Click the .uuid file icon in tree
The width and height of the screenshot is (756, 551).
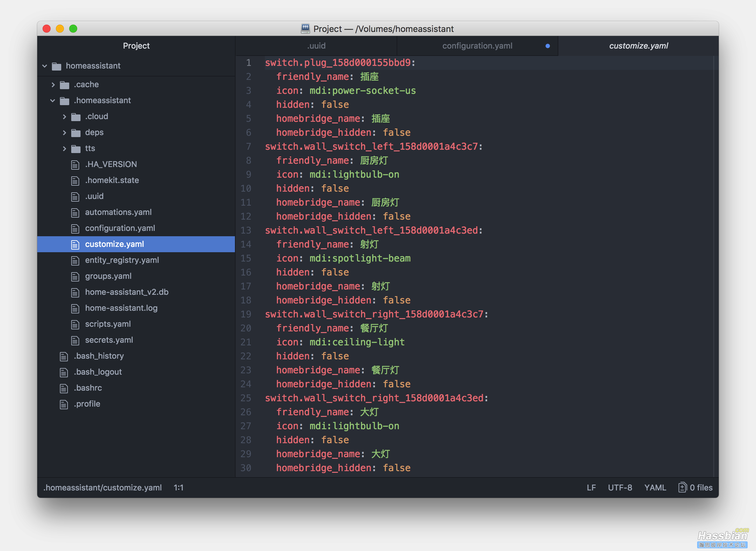75,196
